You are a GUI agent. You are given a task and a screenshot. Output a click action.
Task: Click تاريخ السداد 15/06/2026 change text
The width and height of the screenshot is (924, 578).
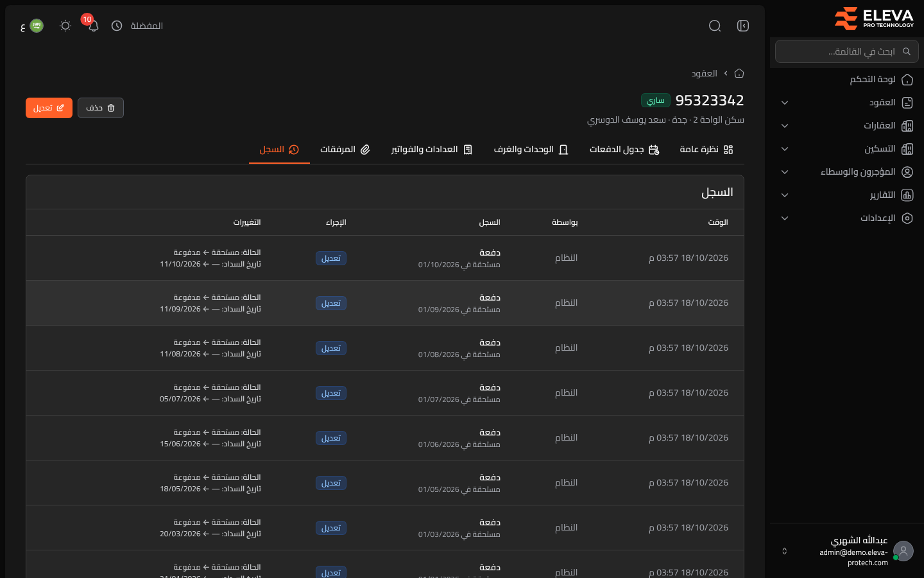(210, 444)
